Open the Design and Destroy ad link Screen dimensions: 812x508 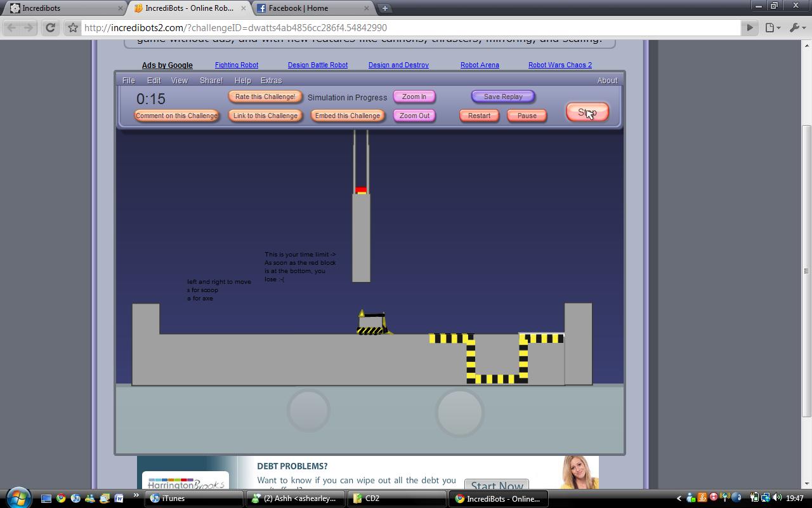pos(398,65)
